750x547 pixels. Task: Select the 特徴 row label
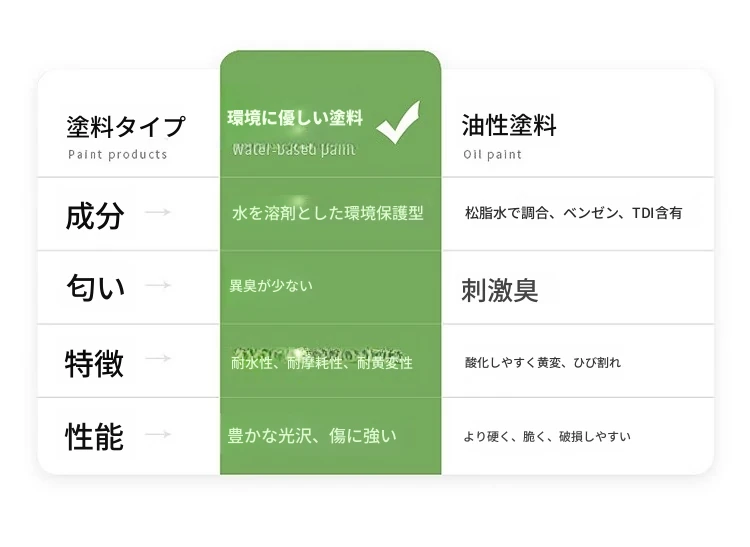(x=95, y=362)
